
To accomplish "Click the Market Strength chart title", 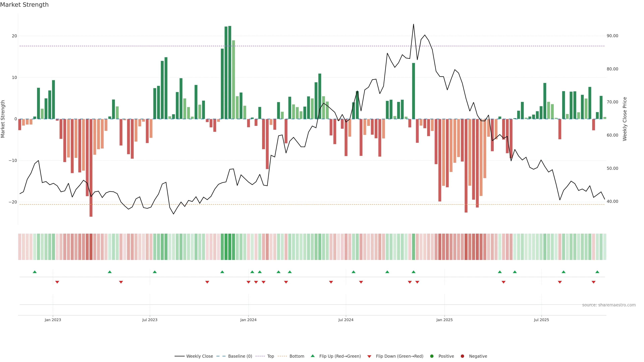I will (x=24, y=5).
